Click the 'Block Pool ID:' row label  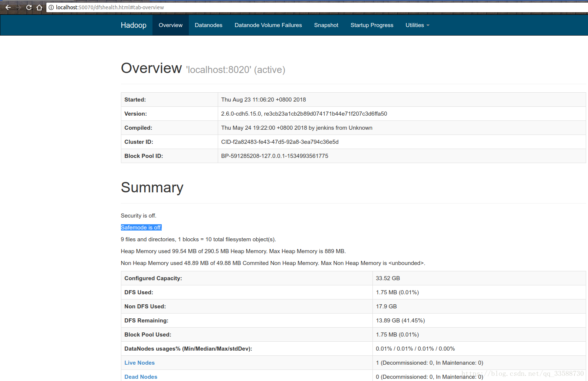(x=144, y=156)
